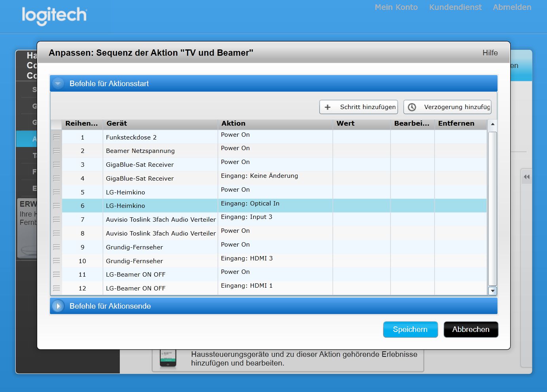This screenshot has width=547, height=392.
Task: Click the Logitech logo
Action: (x=54, y=16)
